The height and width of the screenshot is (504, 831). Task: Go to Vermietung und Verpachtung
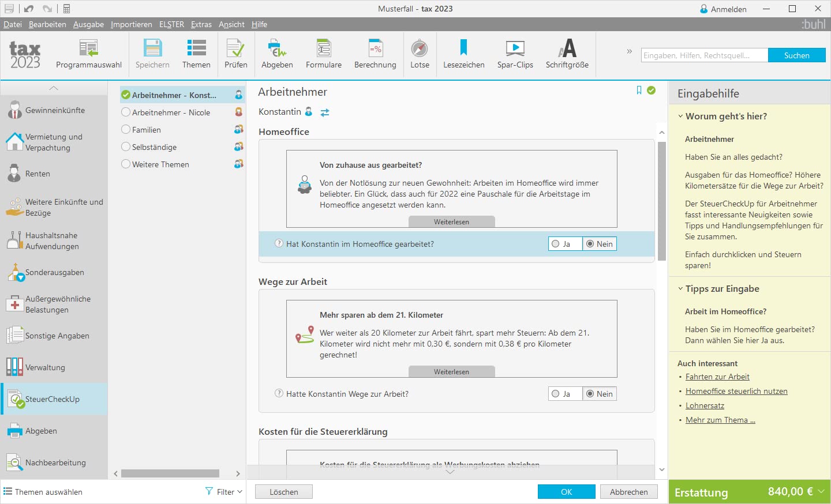pos(54,142)
